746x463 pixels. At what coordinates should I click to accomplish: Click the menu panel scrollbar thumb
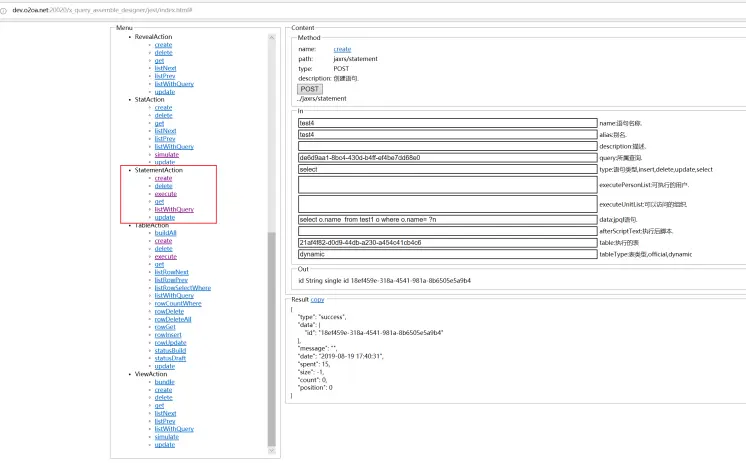pyautogui.click(x=272, y=339)
